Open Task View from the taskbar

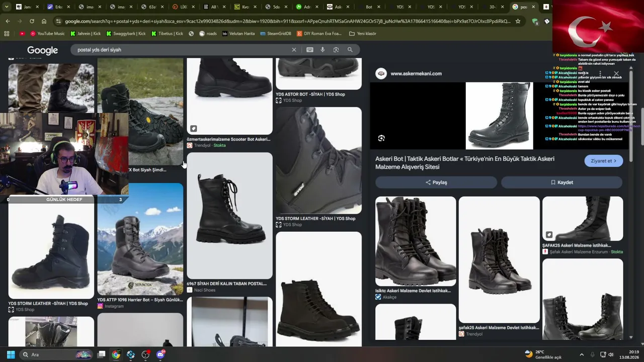(101, 354)
